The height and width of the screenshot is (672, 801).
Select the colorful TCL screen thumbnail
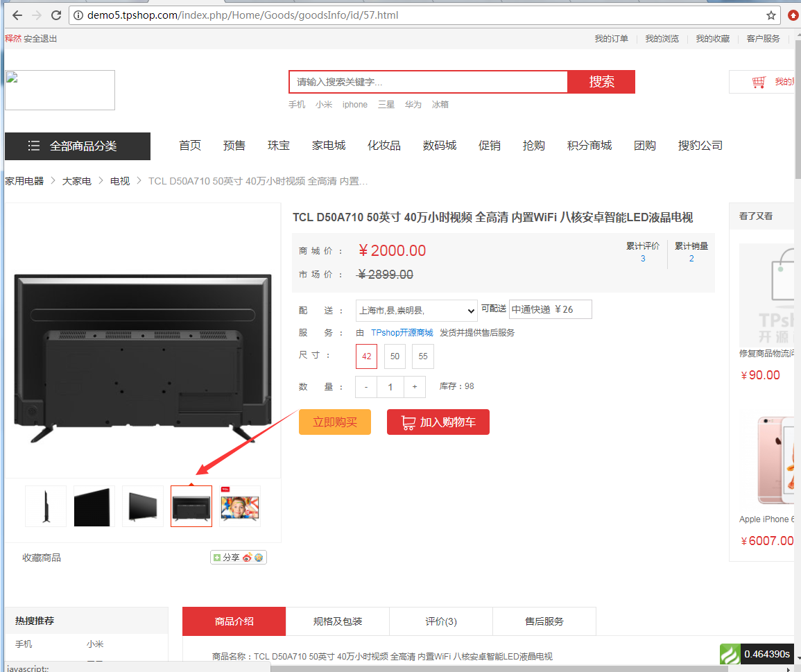pyautogui.click(x=239, y=506)
